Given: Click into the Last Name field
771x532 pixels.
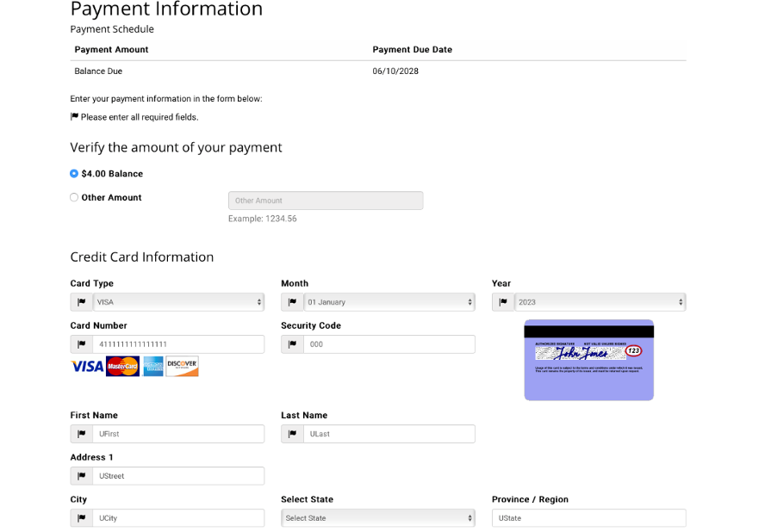Looking at the screenshot, I should (389, 434).
